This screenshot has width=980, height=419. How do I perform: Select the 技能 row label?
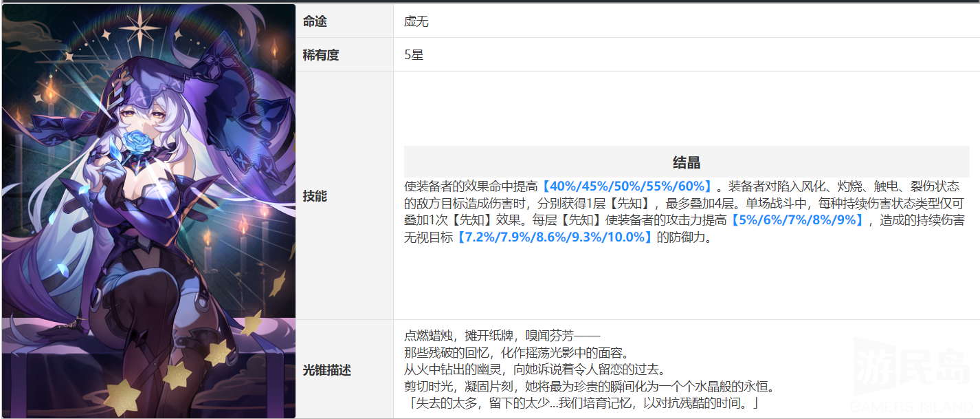click(315, 196)
